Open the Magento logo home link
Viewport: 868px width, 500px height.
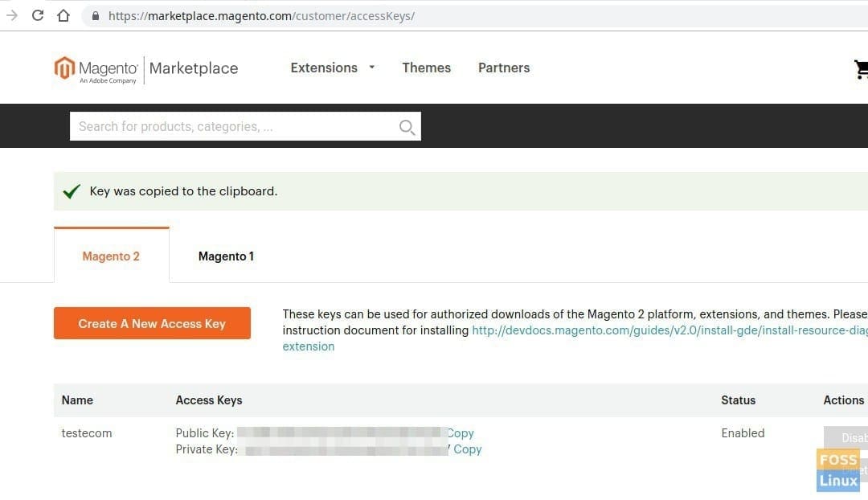(x=96, y=70)
